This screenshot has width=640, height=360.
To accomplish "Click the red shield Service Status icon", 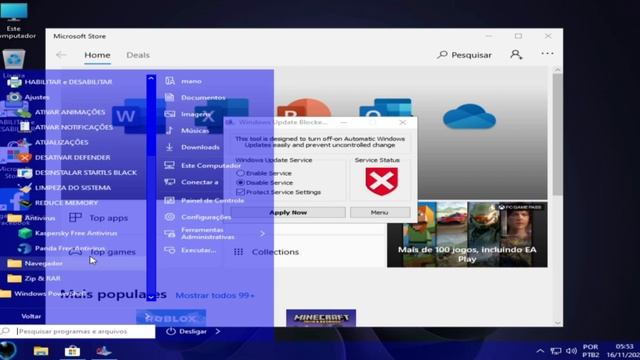I will tap(382, 181).
